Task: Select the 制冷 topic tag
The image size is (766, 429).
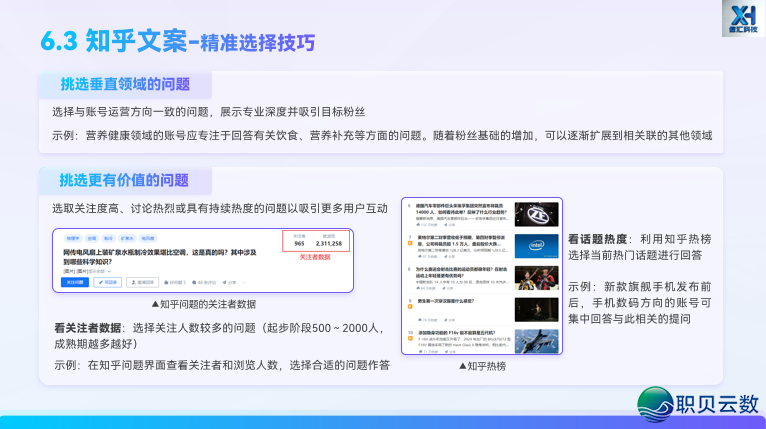Action: tap(108, 238)
